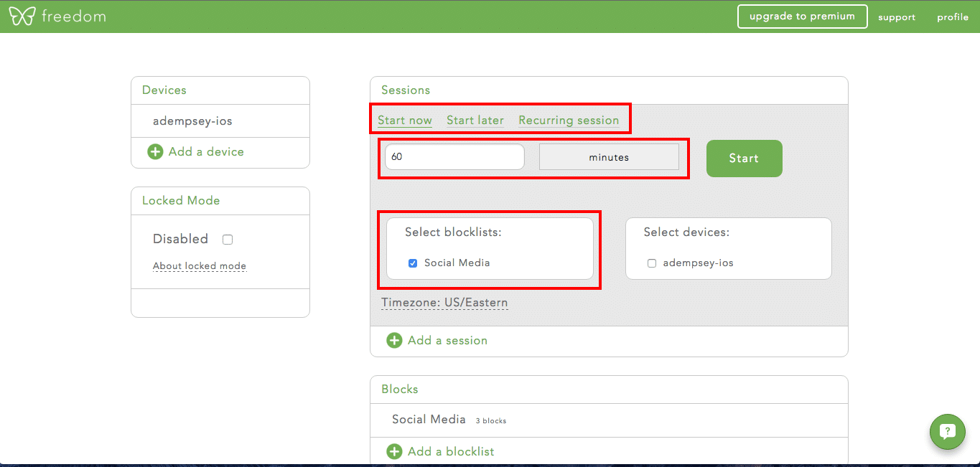Switch to the Start now tab
This screenshot has height=467, width=980.
tap(405, 121)
